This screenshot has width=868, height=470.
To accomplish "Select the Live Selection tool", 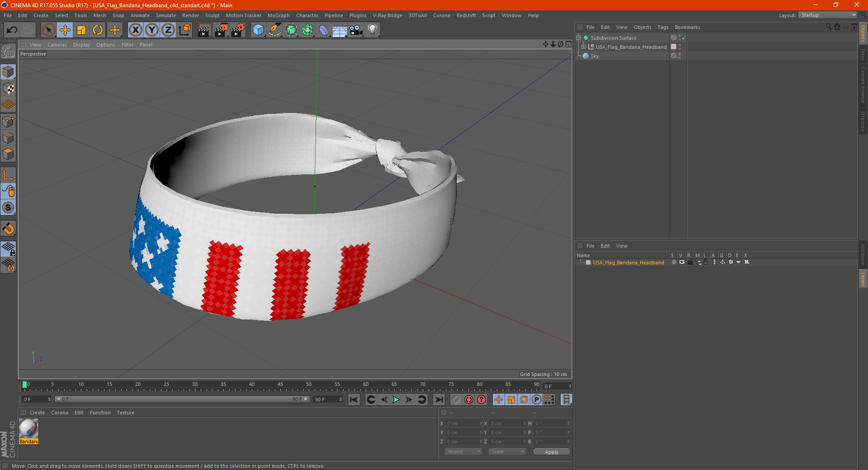I will pos(48,30).
